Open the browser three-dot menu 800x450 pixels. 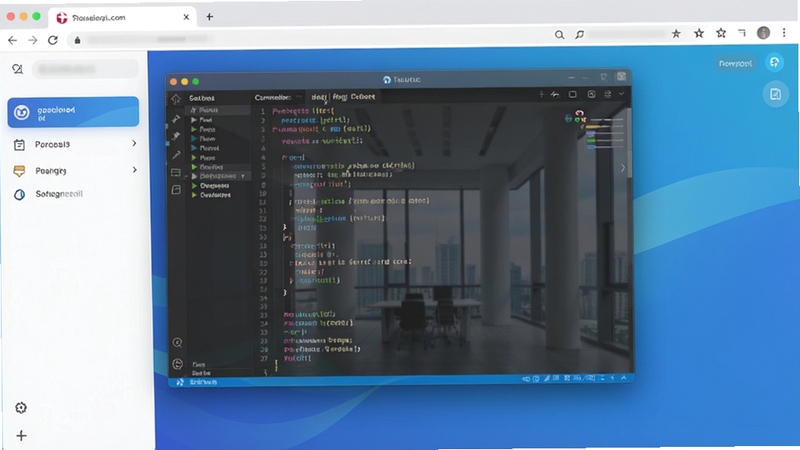[784, 33]
